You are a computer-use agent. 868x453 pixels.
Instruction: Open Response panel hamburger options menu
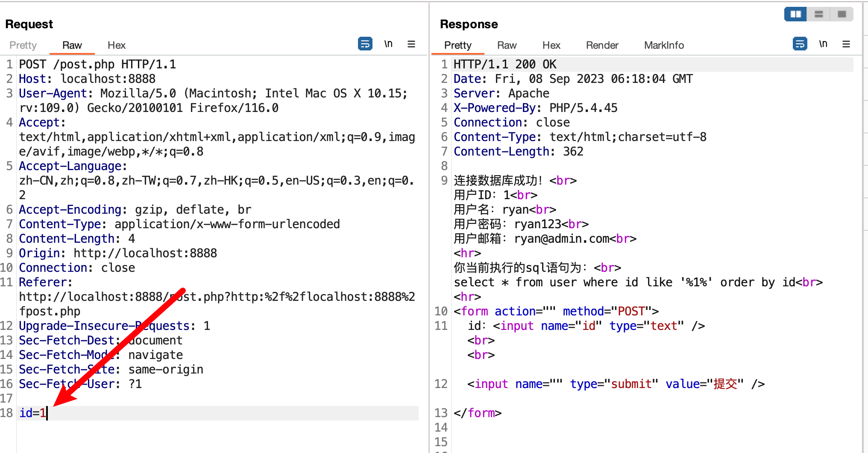tap(846, 44)
